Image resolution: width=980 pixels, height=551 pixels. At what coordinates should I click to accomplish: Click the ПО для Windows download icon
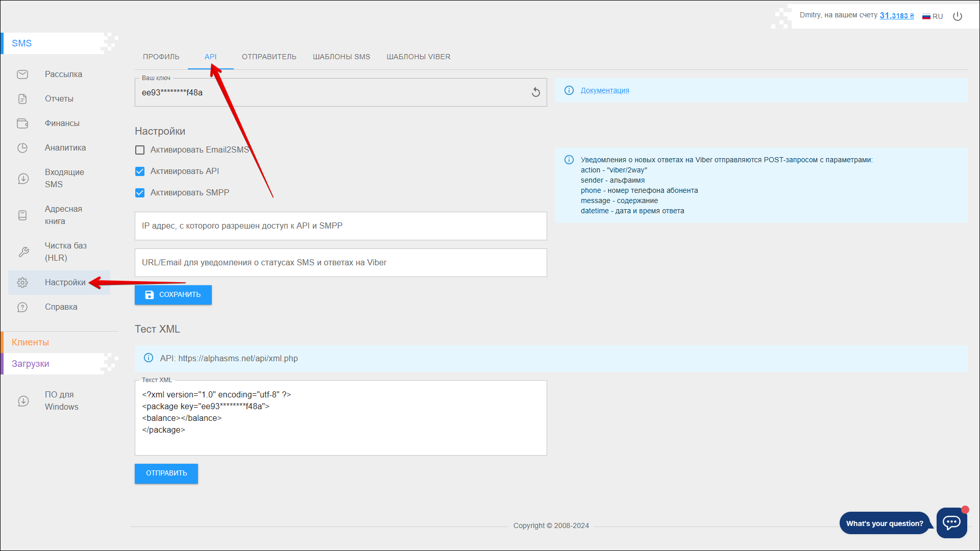23,401
